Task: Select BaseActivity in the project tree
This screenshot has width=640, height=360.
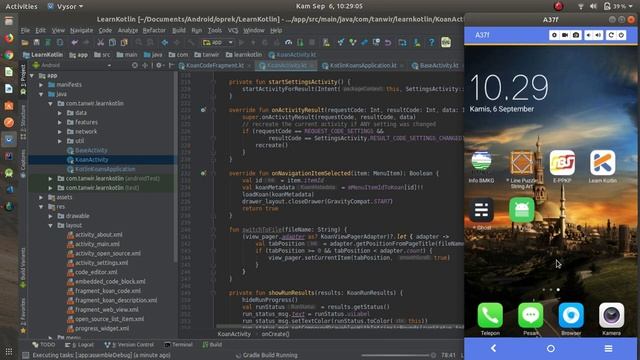Action: click(x=91, y=151)
